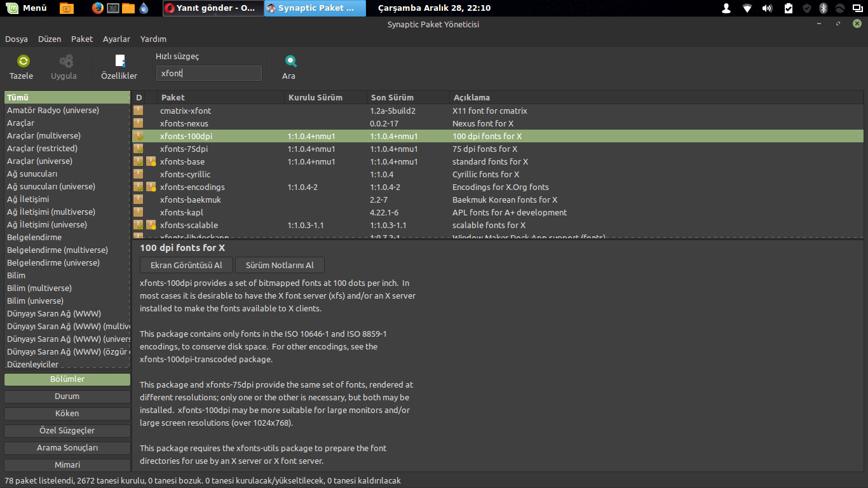The image size is (868, 488).
Task: Open the Paket menu
Action: pos(82,39)
